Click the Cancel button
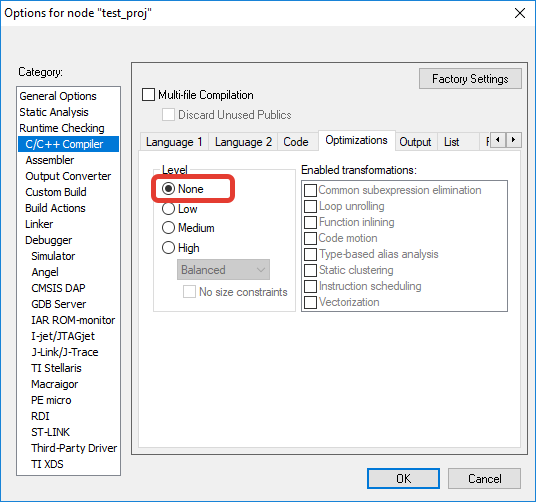Image resolution: width=536 pixels, height=502 pixels. (484, 478)
